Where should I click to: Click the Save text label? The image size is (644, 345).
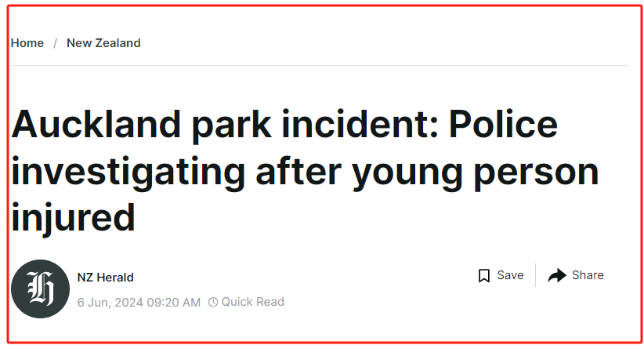tap(510, 275)
